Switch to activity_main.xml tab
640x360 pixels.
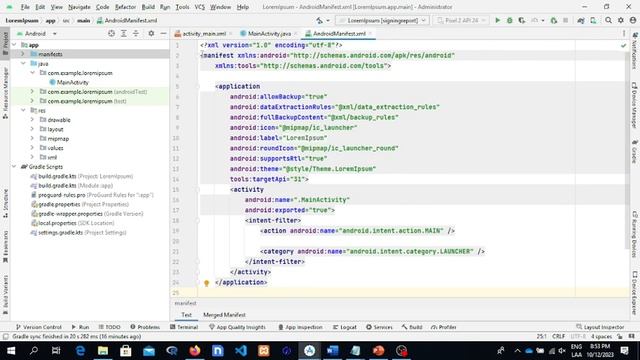point(203,33)
